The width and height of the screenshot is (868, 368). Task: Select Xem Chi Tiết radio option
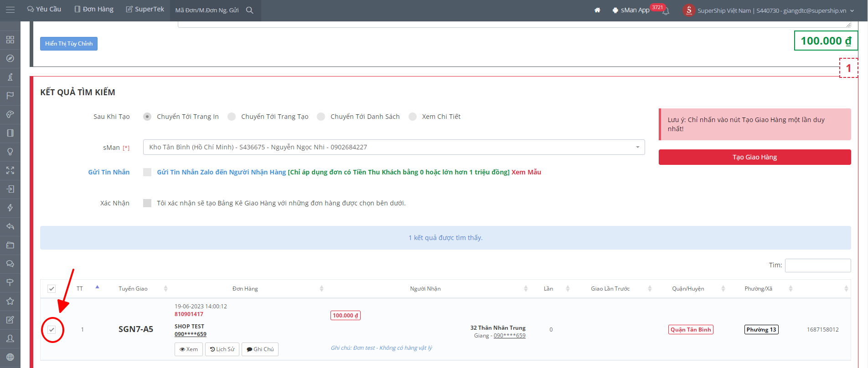(413, 117)
